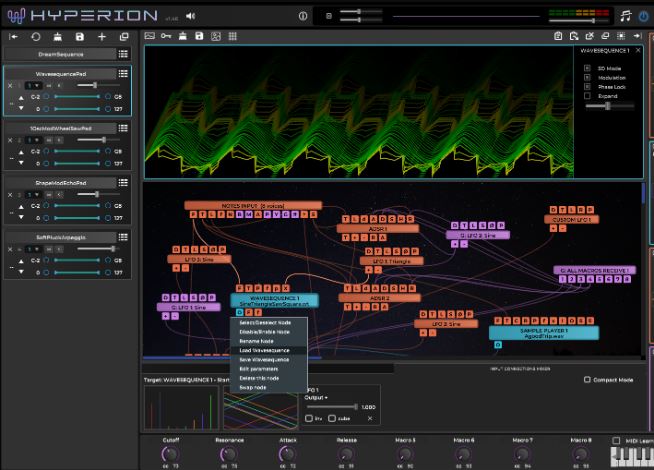Screen dimensions: 654x470
Task: Click the clipboard paste icon in editor toolbar
Action: (x=574, y=36)
